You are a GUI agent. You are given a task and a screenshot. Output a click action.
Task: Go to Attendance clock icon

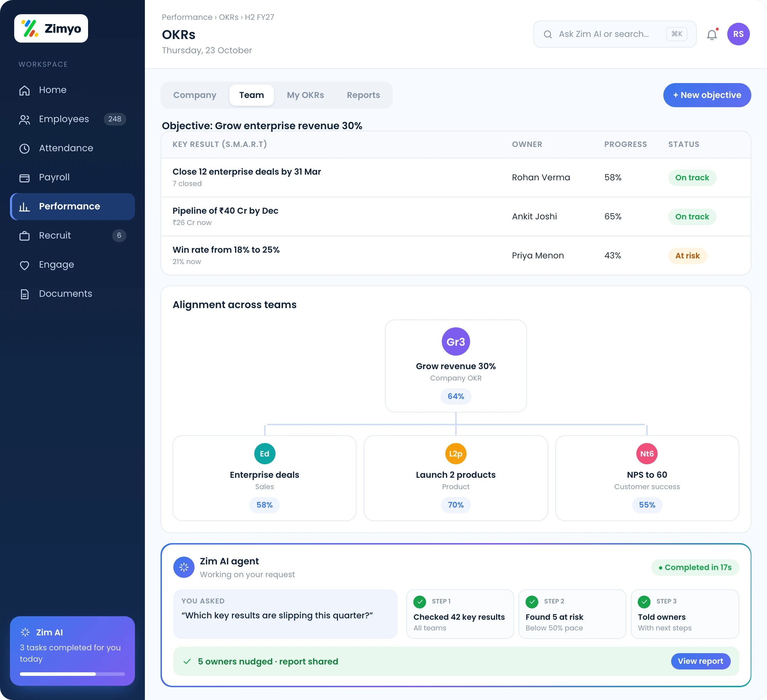[25, 148]
